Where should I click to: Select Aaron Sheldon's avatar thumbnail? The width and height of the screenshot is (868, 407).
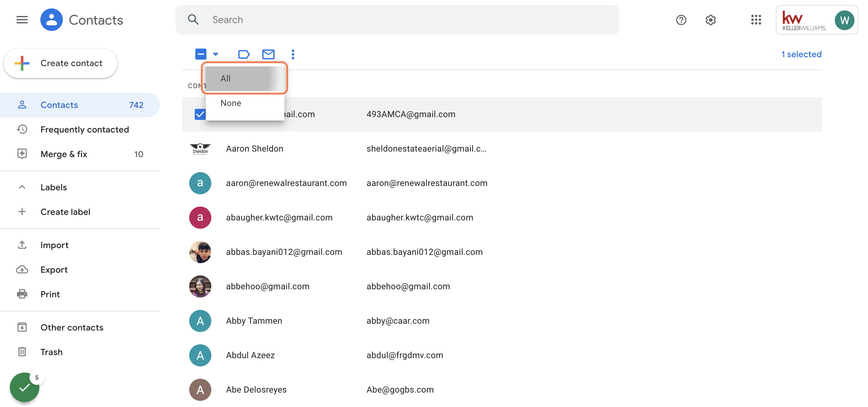click(x=200, y=149)
